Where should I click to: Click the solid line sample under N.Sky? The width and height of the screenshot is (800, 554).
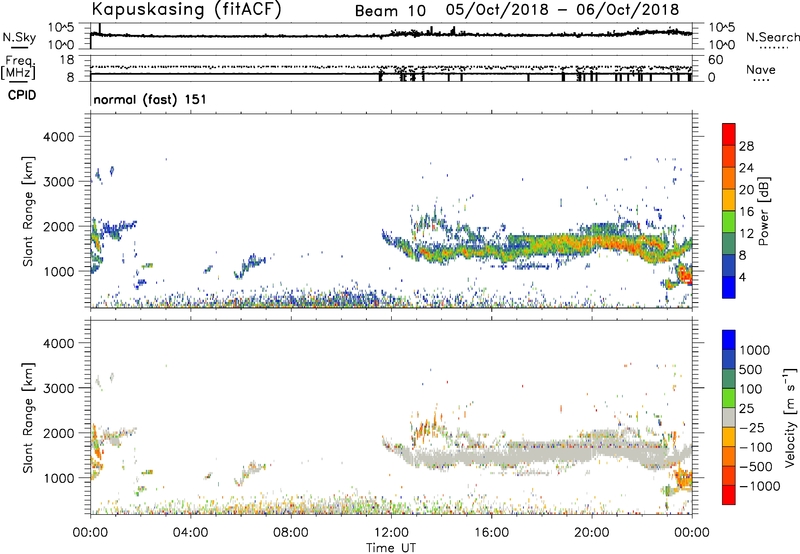pyautogui.click(x=20, y=47)
